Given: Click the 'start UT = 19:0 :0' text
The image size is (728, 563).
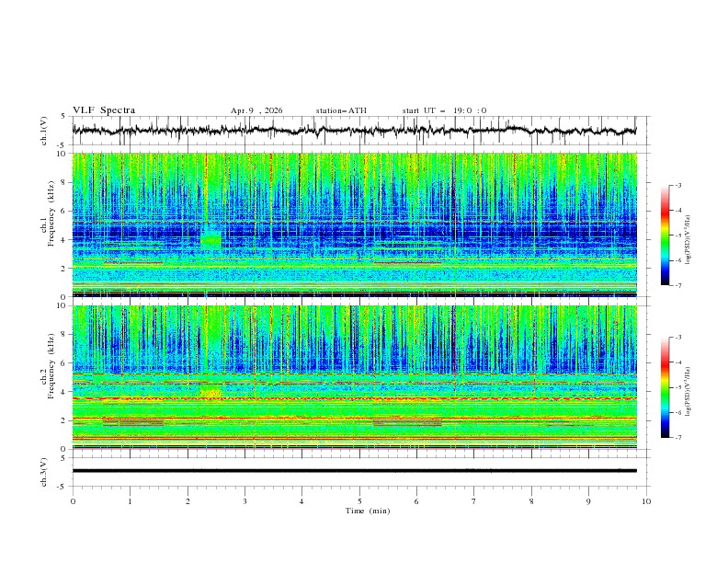Looking at the screenshot, I should click(444, 110).
